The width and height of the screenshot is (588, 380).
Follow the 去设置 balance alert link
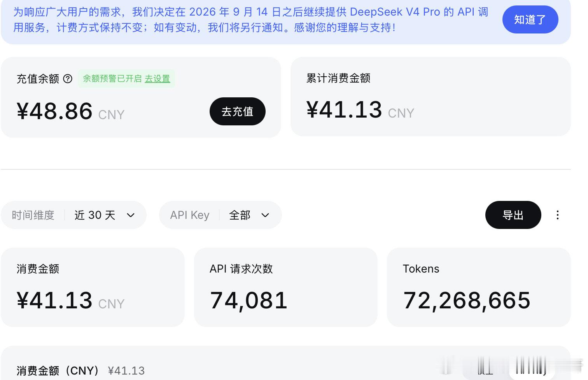click(157, 79)
